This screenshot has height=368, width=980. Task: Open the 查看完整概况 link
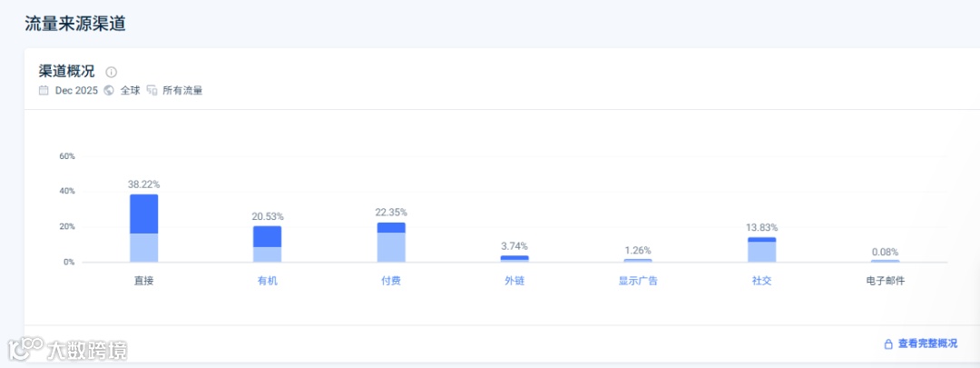point(927,344)
